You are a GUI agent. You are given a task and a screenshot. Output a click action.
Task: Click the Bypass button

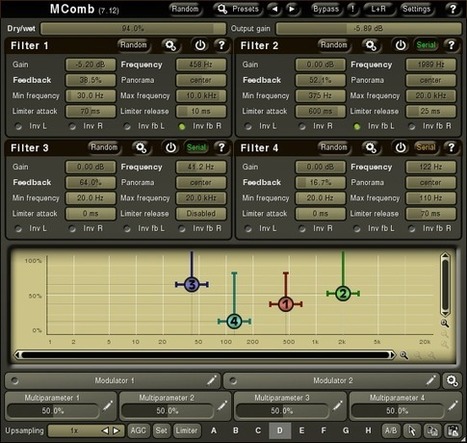click(326, 9)
